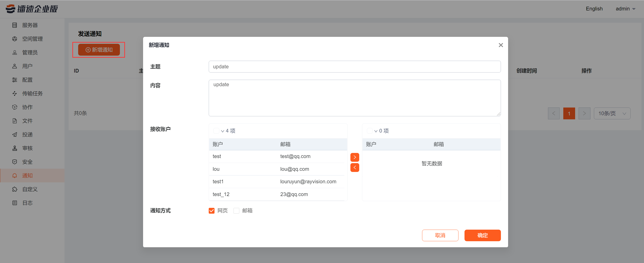The width and height of the screenshot is (644, 263).
Task: Click the delivery paper-plane icon
Action: tap(15, 135)
